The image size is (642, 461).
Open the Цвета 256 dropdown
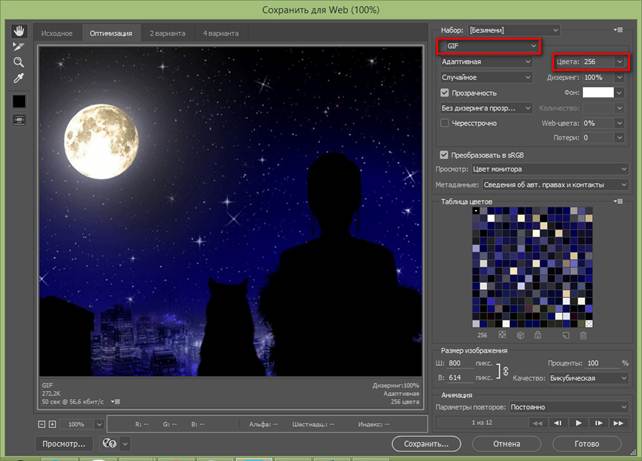[620, 62]
